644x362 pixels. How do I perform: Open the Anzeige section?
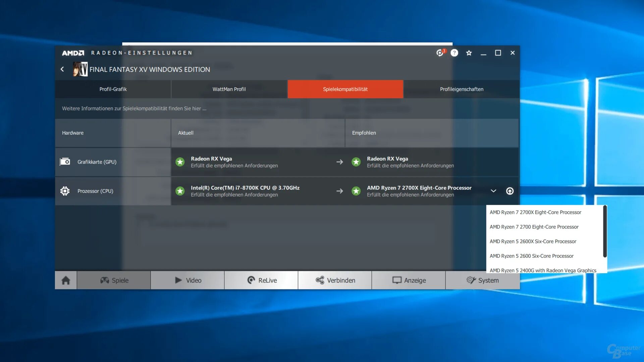coord(409,280)
